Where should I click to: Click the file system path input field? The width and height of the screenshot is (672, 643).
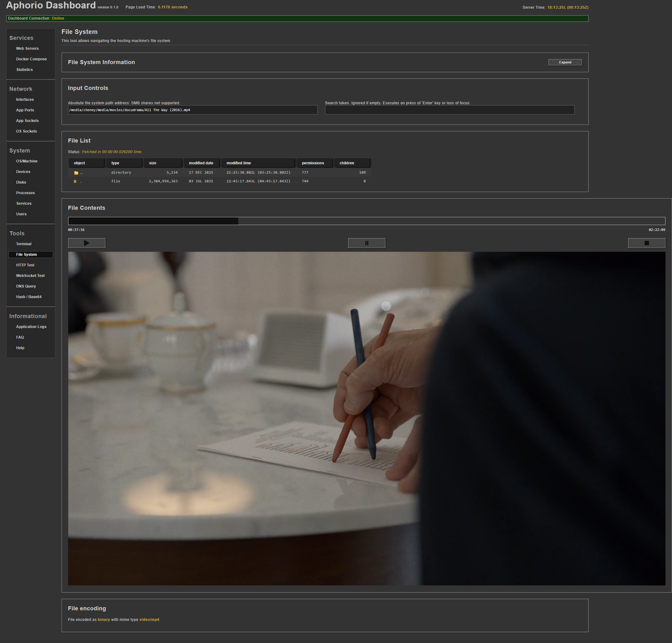coord(193,110)
